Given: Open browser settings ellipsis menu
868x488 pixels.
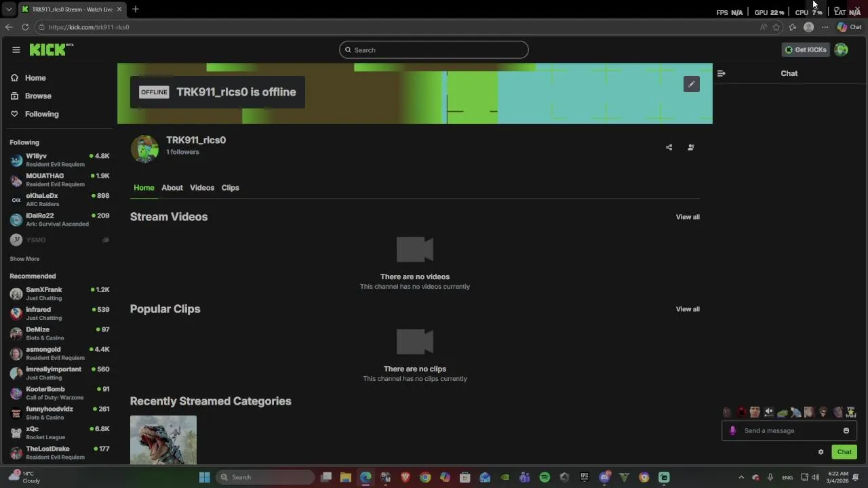Looking at the screenshot, I should coord(825,27).
